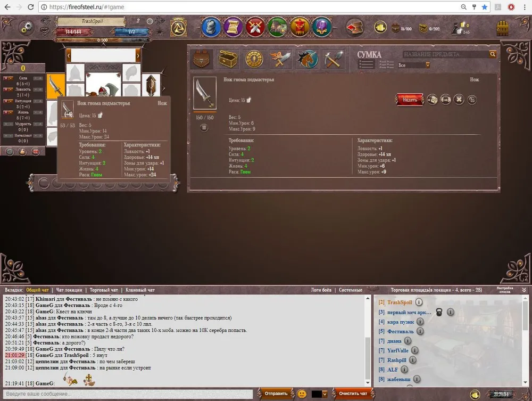Switch to Общий чат tab

[37, 290]
